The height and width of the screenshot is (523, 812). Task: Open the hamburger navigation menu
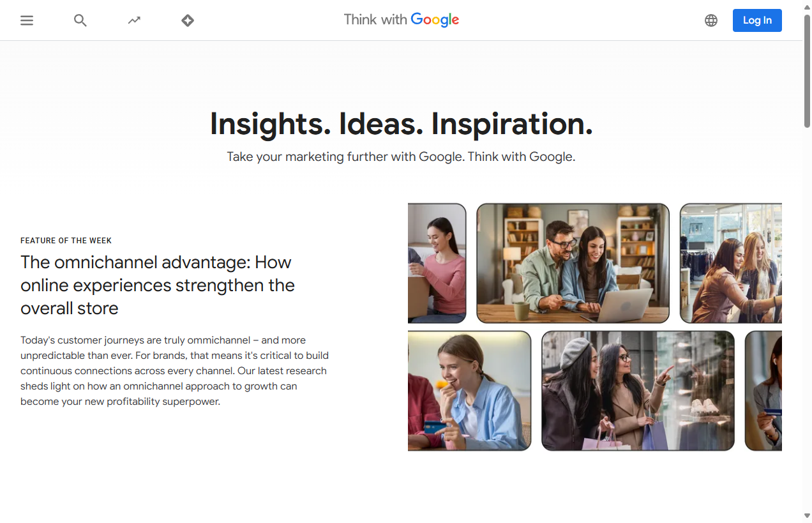click(27, 20)
